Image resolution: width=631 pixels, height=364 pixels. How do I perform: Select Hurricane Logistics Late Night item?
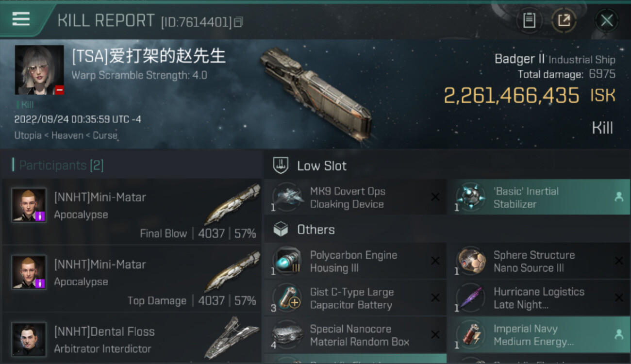pyautogui.click(x=538, y=298)
